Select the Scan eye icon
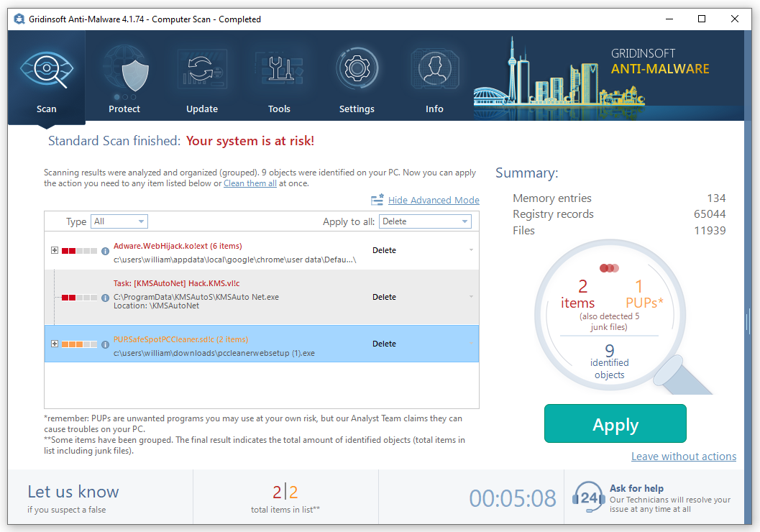Image resolution: width=760 pixels, height=532 pixels. click(x=46, y=68)
